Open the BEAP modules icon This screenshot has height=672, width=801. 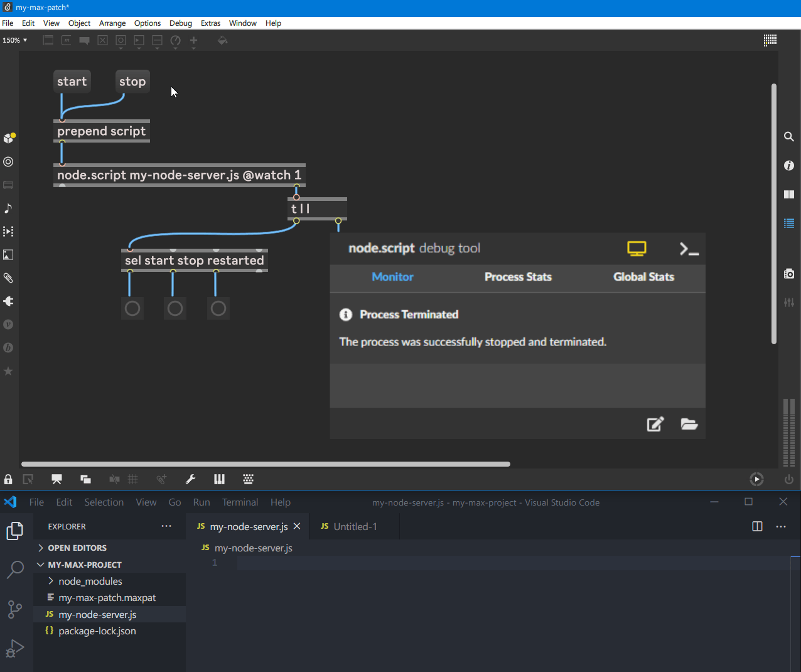tap(8, 347)
